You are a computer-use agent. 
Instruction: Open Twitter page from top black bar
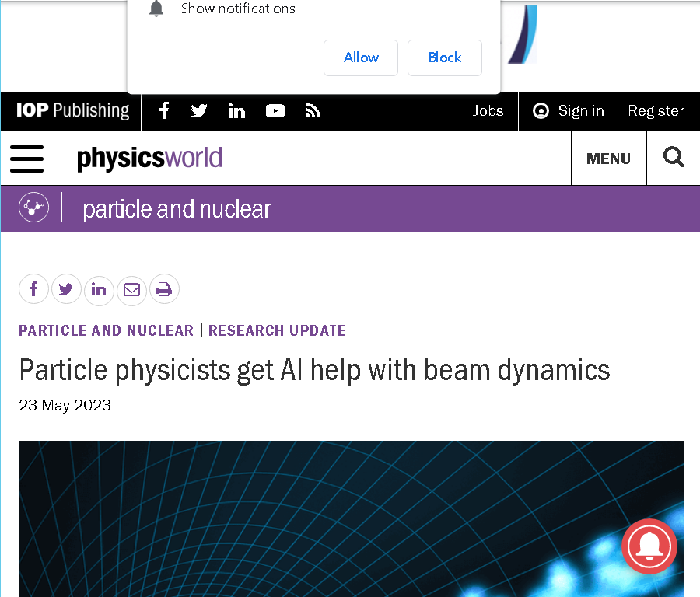click(199, 110)
